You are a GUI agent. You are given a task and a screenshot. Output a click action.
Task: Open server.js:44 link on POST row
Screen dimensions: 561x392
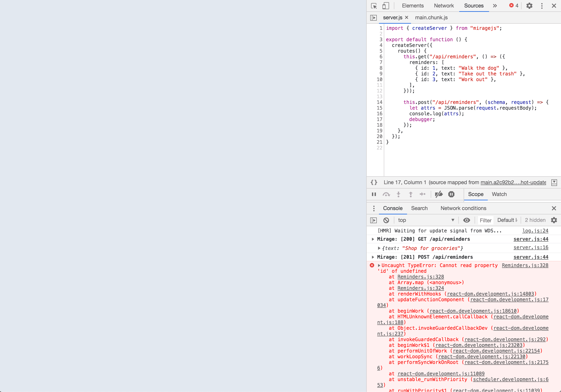[531, 257]
